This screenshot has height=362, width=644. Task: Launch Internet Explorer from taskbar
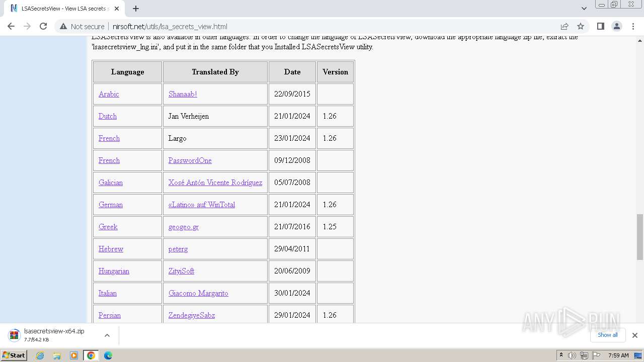pos(40,355)
